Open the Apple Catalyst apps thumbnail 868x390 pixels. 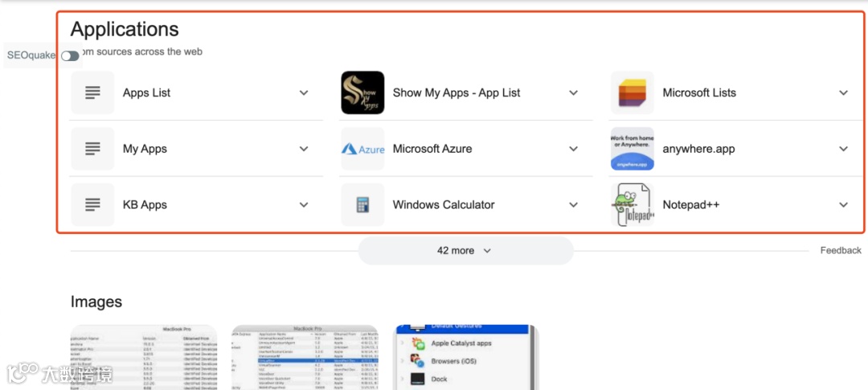point(466,357)
